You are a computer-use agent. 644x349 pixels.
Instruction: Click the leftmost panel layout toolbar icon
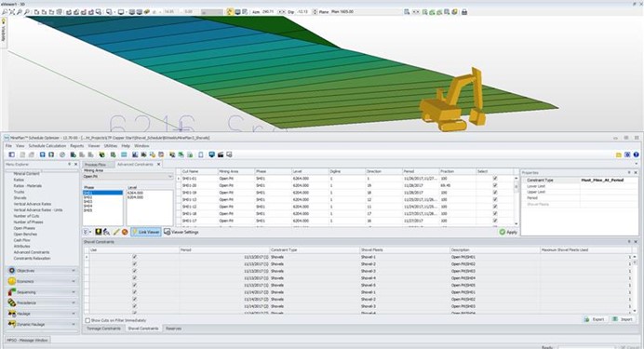click(x=11, y=154)
